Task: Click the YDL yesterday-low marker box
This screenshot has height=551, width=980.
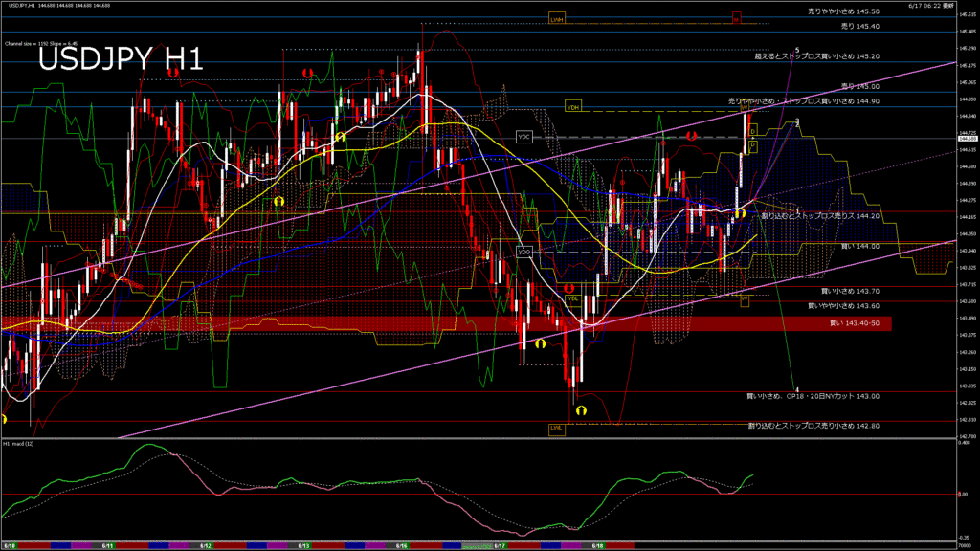Action: [573, 299]
